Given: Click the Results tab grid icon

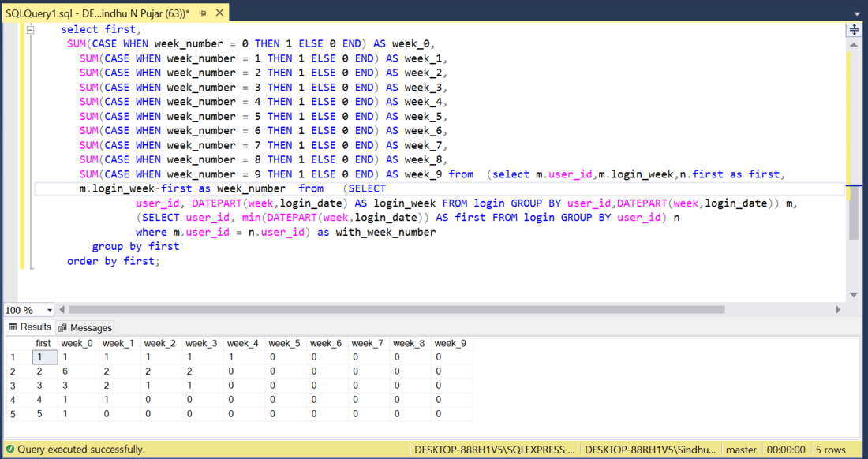Looking at the screenshot, I should pyautogui.click(x=13, y=327).
